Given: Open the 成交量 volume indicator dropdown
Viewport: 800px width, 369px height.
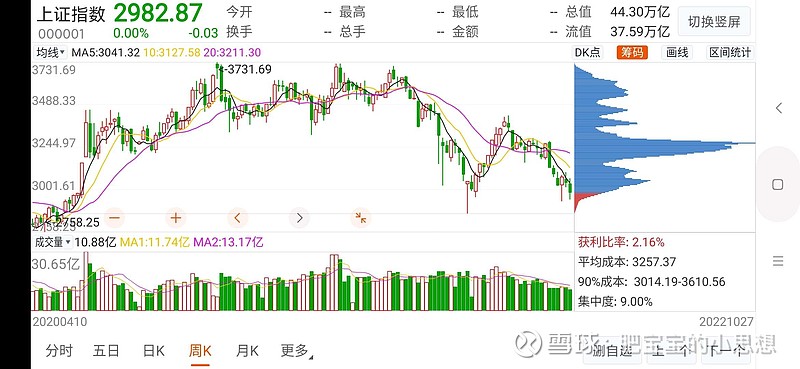Looking at the screenshot, I should tap(53, 242).
